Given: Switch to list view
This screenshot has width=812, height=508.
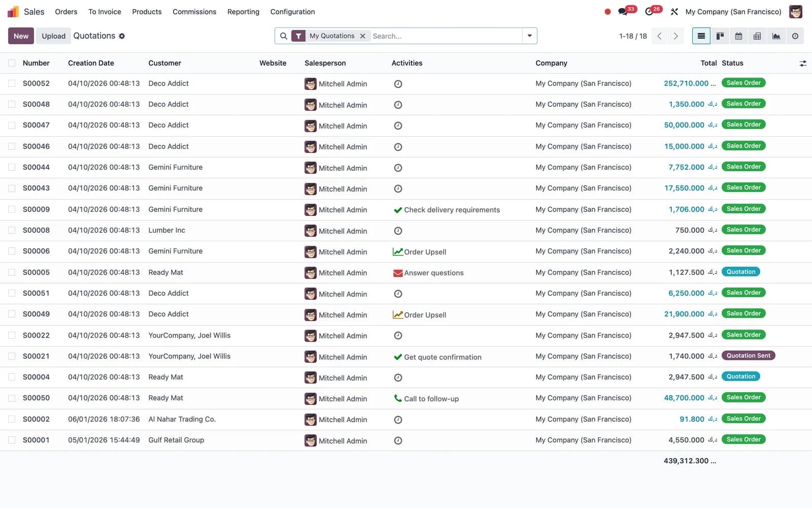Looking at the screenshot, I should coord(701,36).
